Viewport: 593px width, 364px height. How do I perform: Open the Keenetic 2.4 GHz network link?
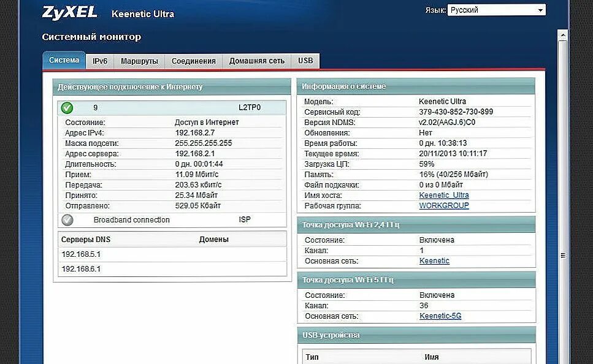(x=434, y=260)
